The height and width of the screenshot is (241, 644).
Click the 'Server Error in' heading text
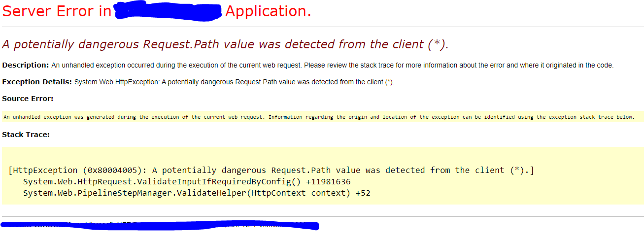57,11
